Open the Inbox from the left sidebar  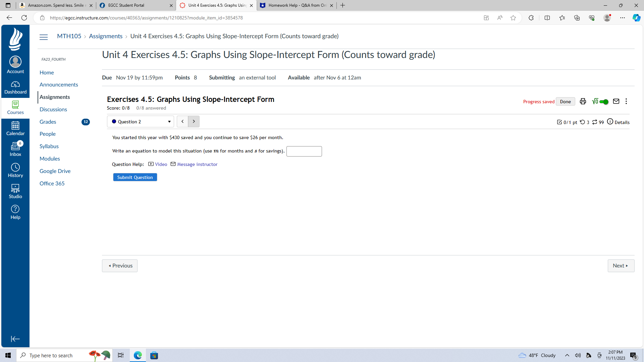point(15,148)
